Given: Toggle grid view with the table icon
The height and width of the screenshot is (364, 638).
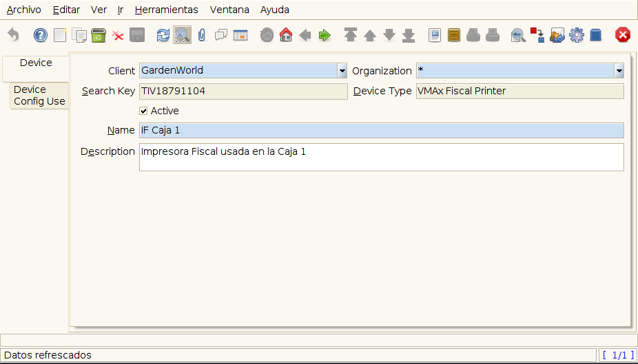Looking at the screenshot, I should (240, 35).
